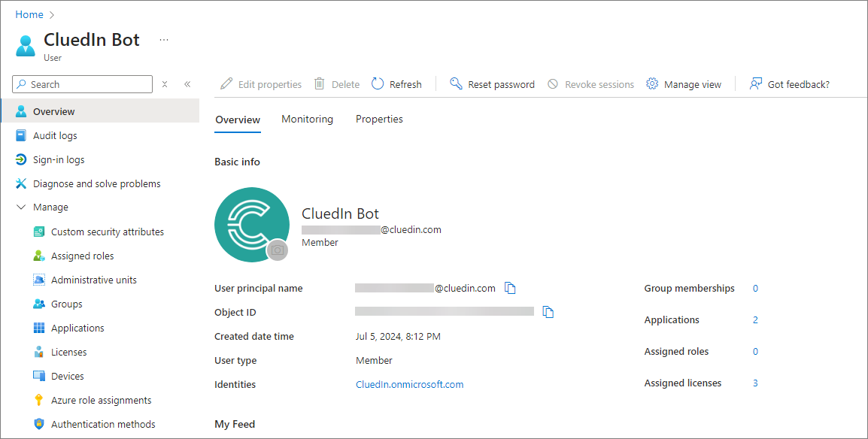The height and width of the screenshot is (439, 868).
Task: Switch to the Monitoring tab
Action: point(307,119)
